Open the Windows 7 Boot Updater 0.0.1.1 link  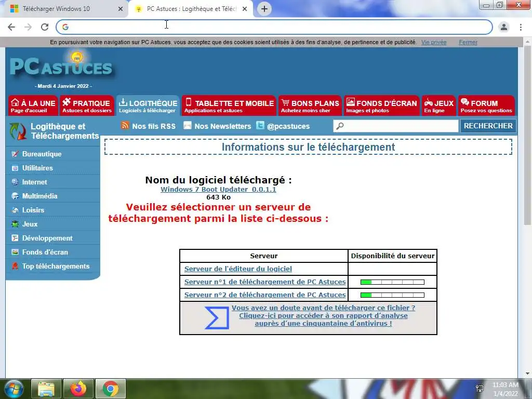coord(218,189)
